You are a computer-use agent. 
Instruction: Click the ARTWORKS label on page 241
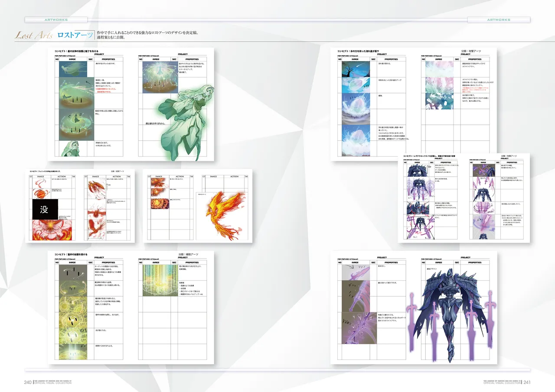(x=499, y=19)
